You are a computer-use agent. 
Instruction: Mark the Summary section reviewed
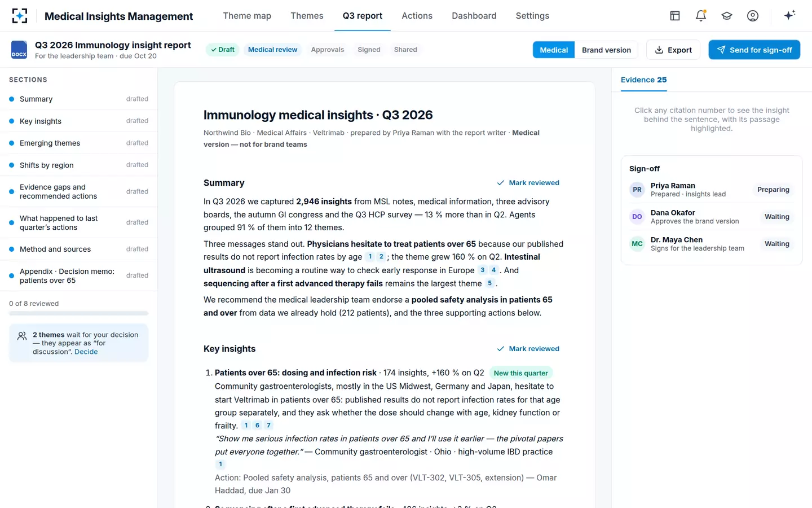point(528,183)
